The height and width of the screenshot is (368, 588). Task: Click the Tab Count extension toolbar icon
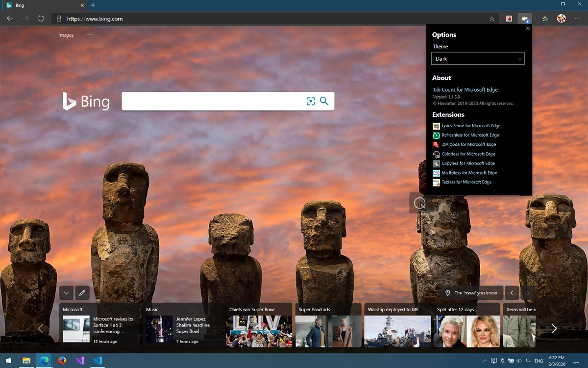(525, 18)
